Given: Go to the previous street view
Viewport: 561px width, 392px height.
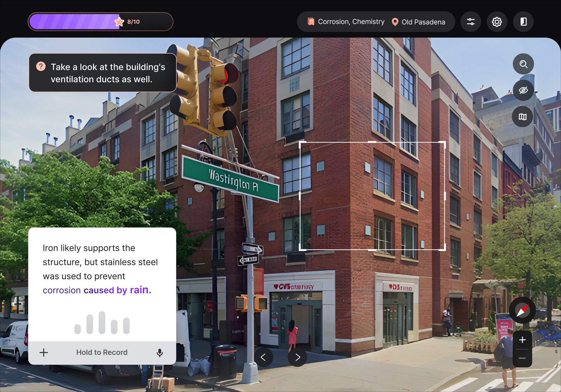Looking at the screenshot, I should 263,357.
